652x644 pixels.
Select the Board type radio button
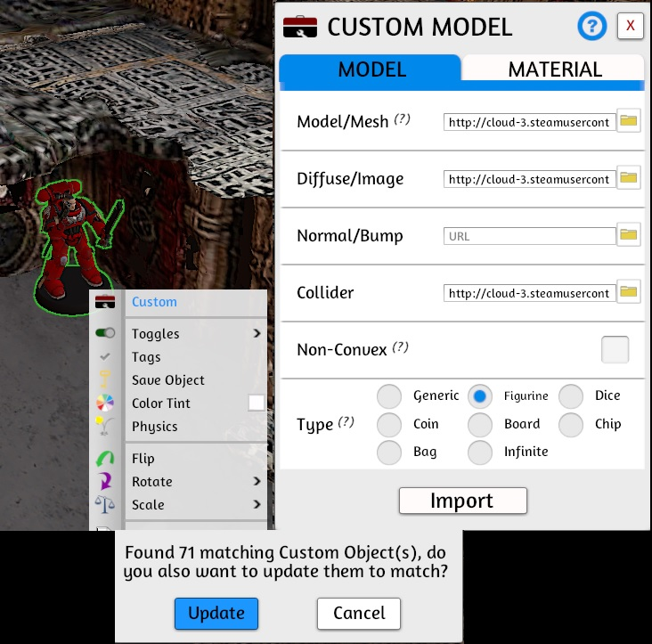tap(479, 425)
